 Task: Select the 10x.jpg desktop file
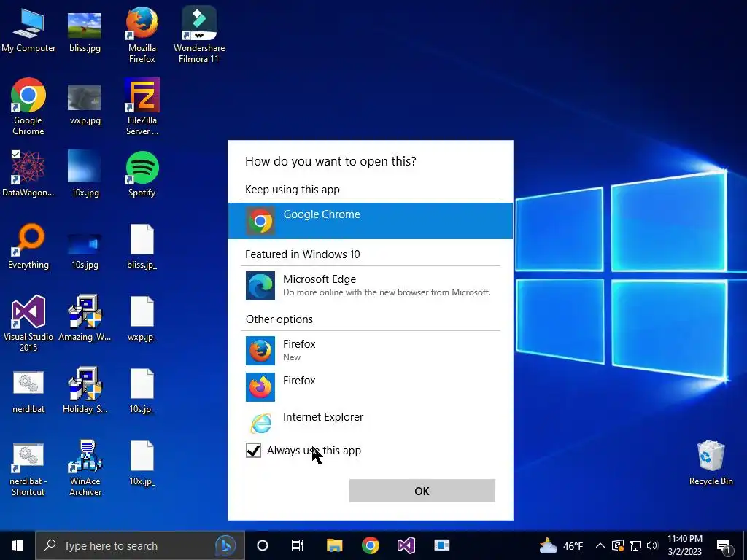coord(85,174)
